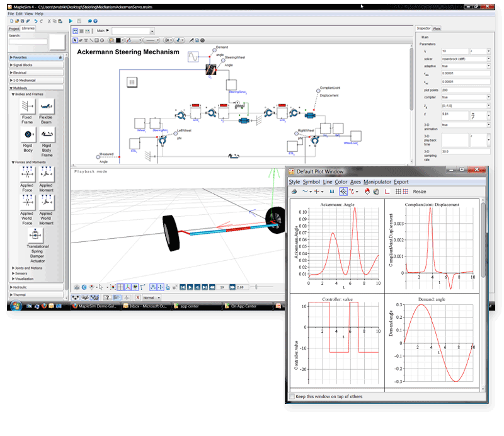This screenshot has width=504, height=436.
Task: Pick the Flexible Beam component
Action: click(46, 106)
